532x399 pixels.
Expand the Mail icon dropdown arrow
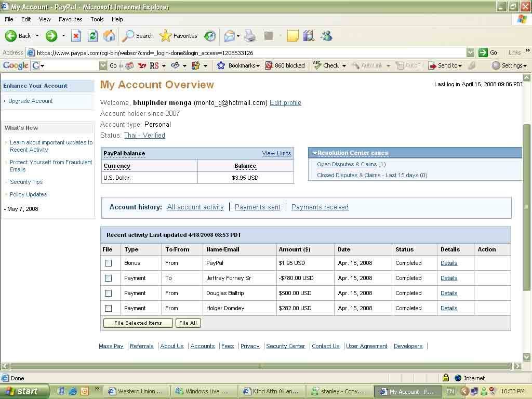(x=238, y=36)
